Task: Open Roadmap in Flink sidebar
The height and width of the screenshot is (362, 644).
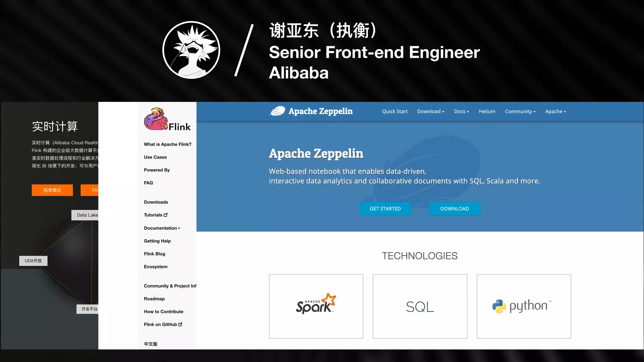Action: (x=154, y=299)
